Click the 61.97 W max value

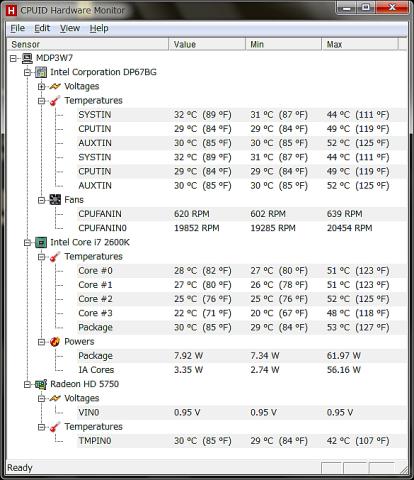pos(344,356)
